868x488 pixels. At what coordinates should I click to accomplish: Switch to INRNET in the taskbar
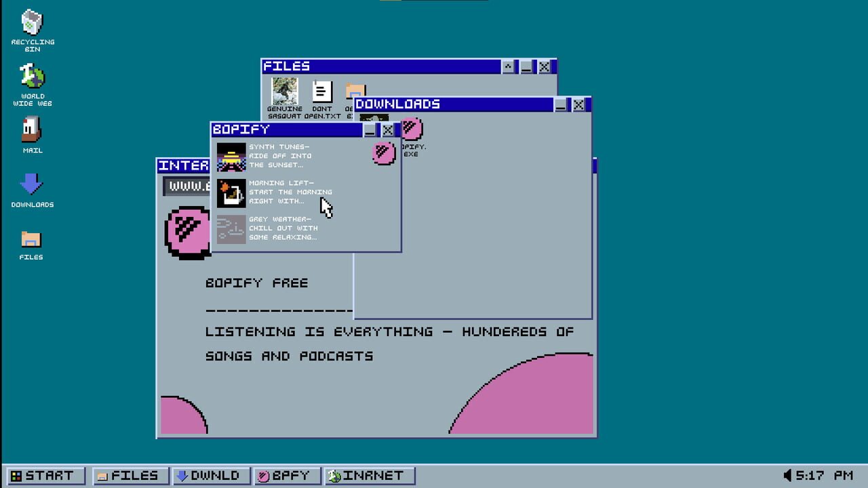point(370,476)
